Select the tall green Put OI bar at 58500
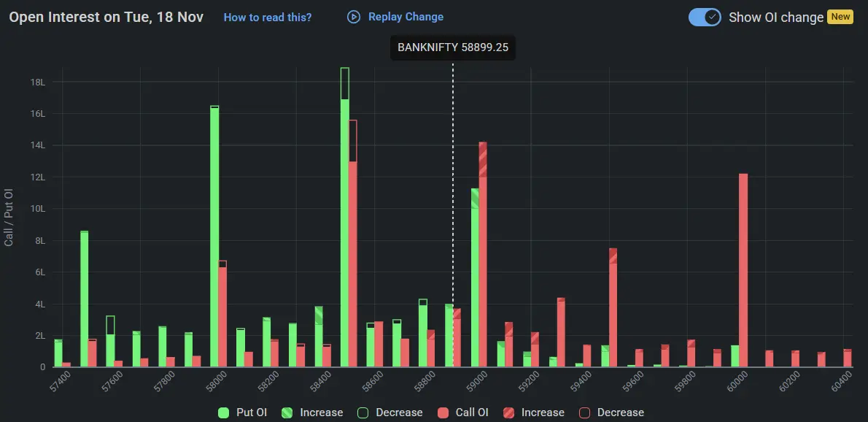Screen dimensions: 868x422 coord(346,219)
